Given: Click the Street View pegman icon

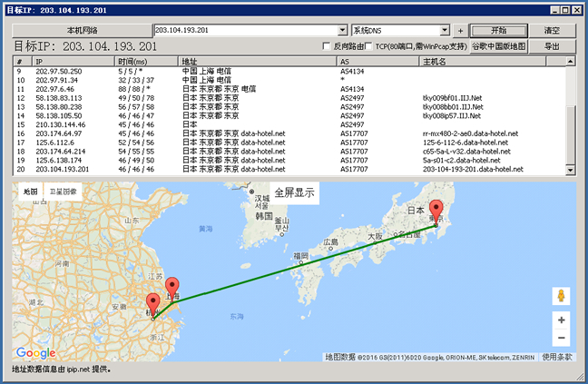Looking at the screenshot, I should 561,296.
